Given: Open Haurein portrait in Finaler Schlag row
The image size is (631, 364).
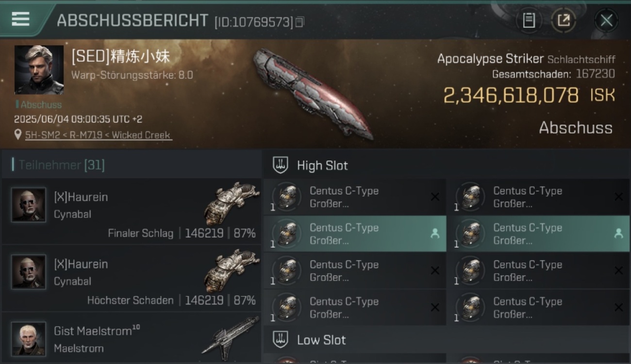Looking at the screenshot, I should (x=29, y=205).
